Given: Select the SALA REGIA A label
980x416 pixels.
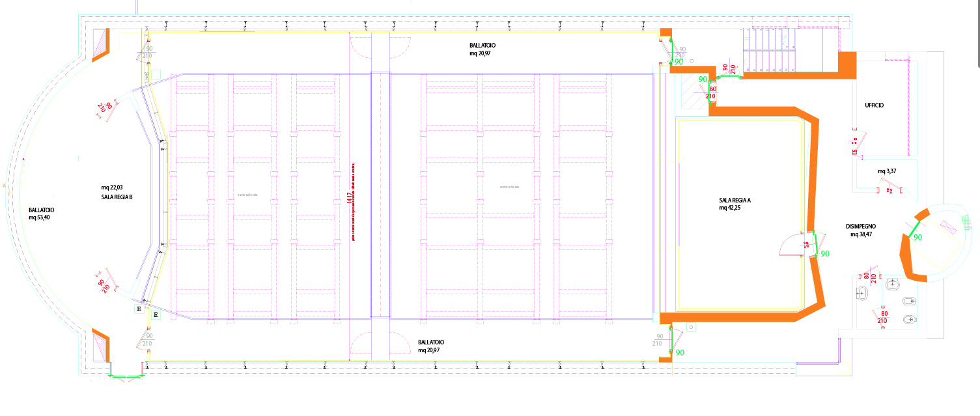Looking at the screenshot, I should tap(735, 201).
